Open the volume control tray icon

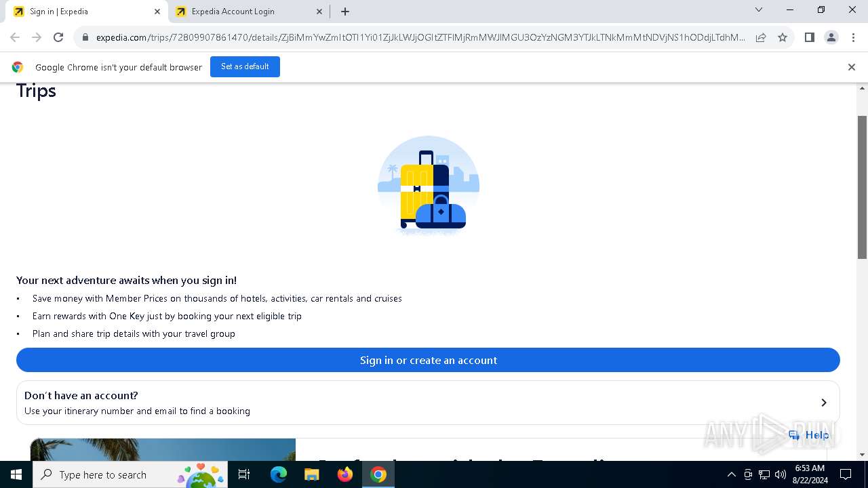click(781, 474)
